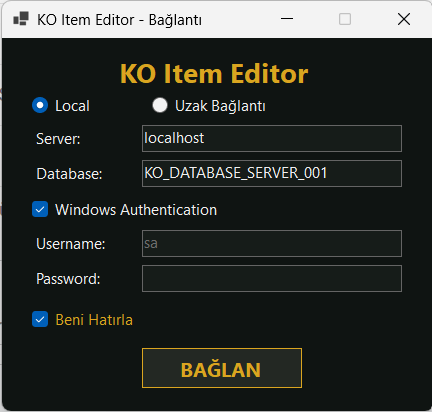
Task: Click the Server field containing localhost
Action: (x=272, y=138)
